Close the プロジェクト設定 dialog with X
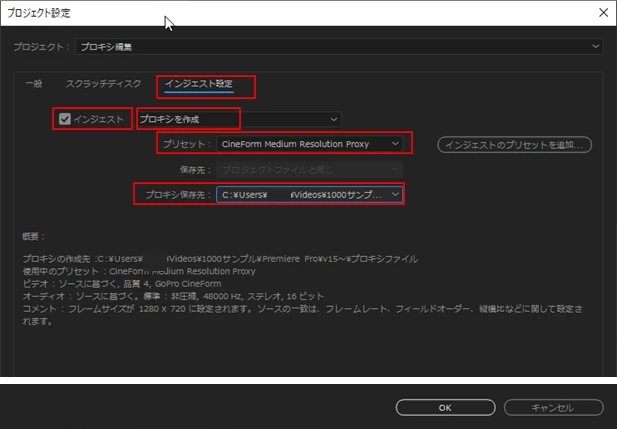This screenshot has height=429, width=617. (x=603, y=13)
